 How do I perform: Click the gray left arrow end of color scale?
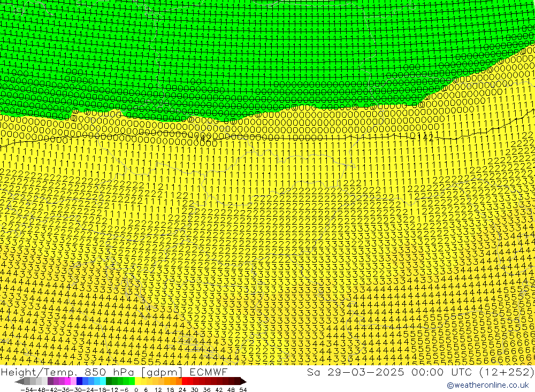[x=19, y=381]
